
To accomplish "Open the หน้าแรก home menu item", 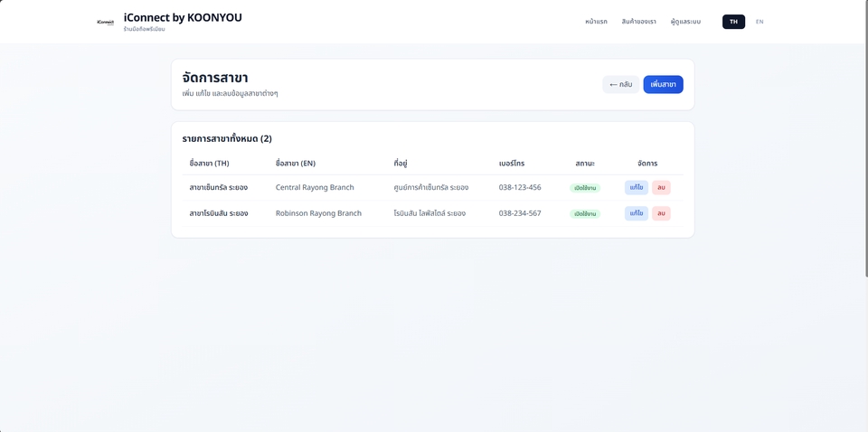I will point(596,22).
